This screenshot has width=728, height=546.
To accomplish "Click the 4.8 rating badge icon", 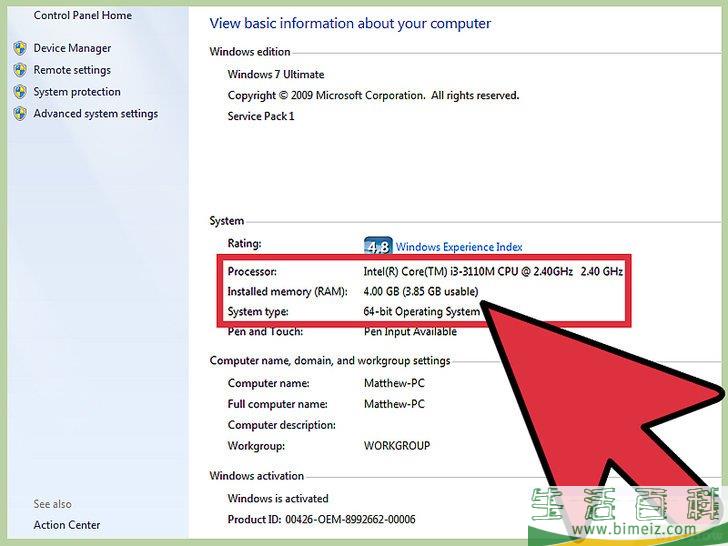I will [x=378, y=246].
